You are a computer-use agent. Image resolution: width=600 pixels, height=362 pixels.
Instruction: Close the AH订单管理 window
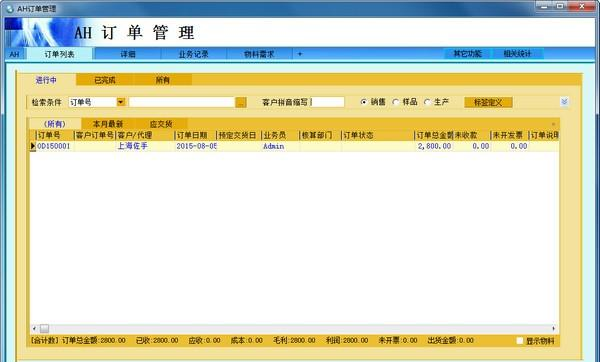582,7
